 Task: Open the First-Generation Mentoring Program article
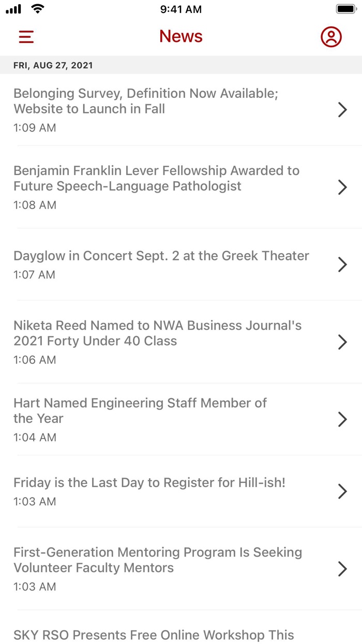point(157,560)
